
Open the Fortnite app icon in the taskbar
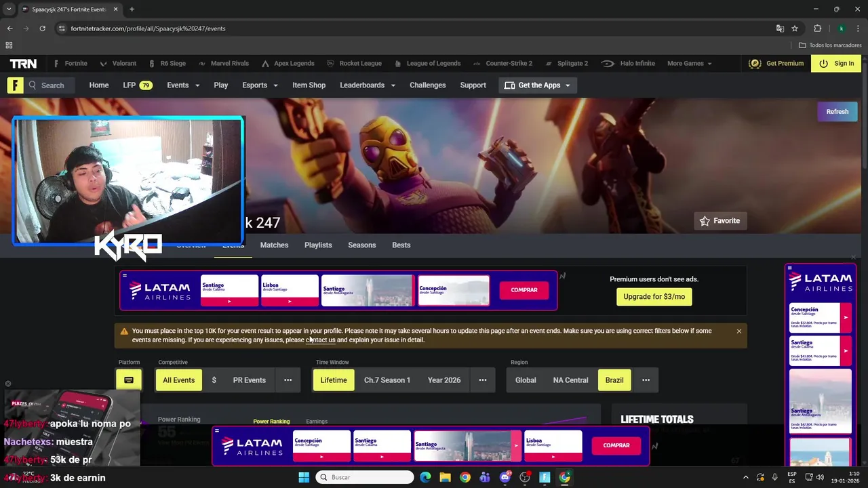click(545, 477)
